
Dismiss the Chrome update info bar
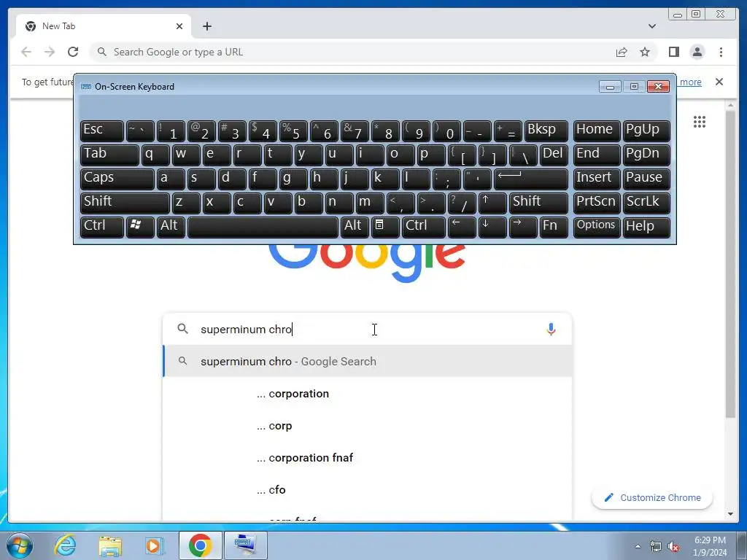tap(719, 82)
